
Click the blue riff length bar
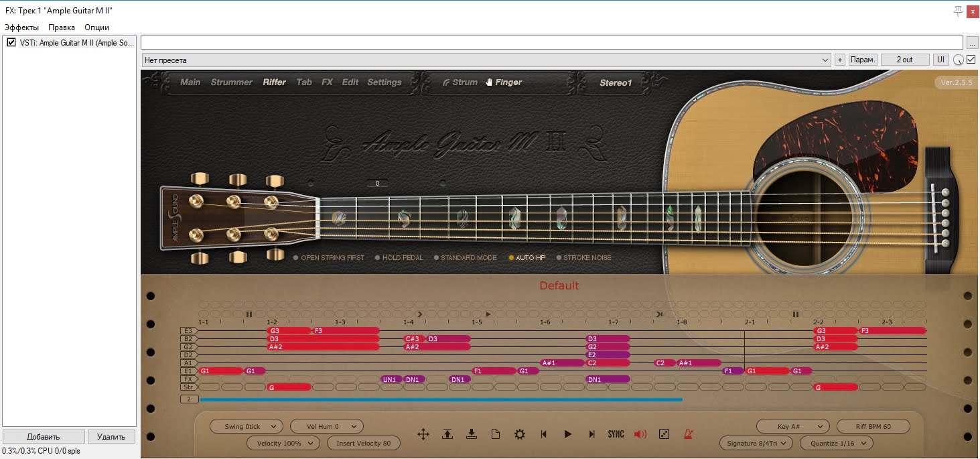tap(441, 399)
